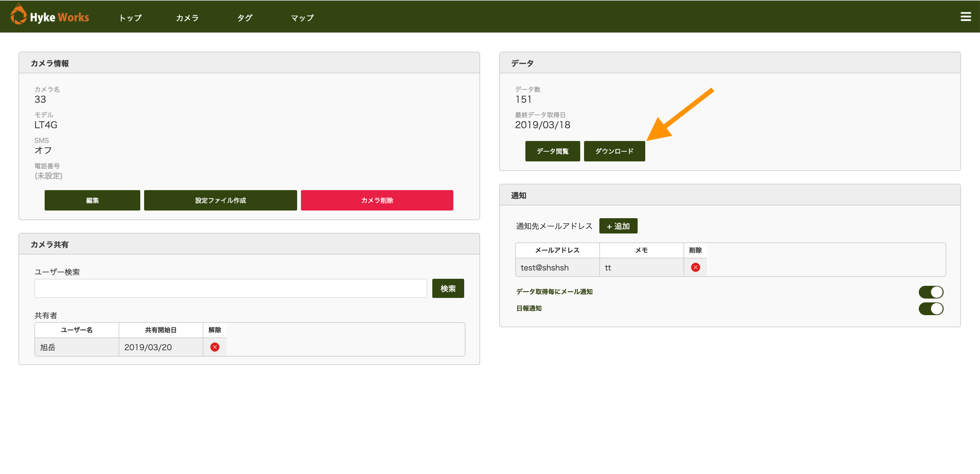The image size is (980, 474).
Task: Click the Hyke Works logo
Action: [50, 16]
